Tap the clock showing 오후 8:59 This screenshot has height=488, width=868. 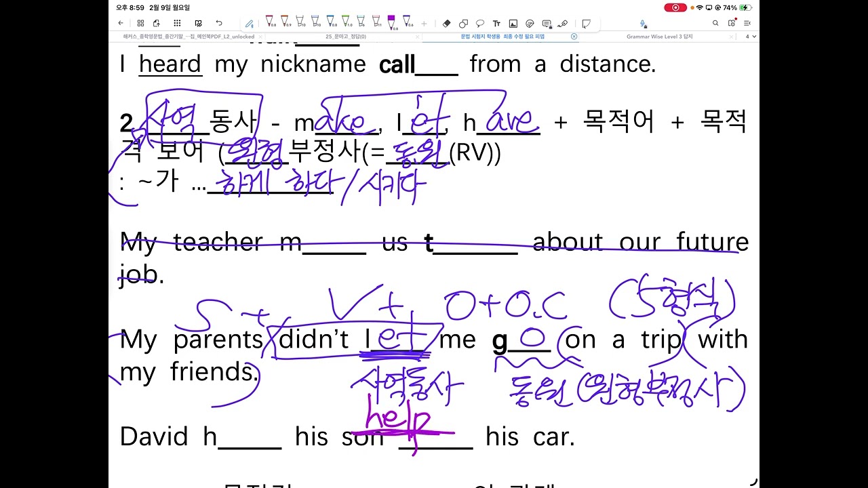tap(130, 7)
